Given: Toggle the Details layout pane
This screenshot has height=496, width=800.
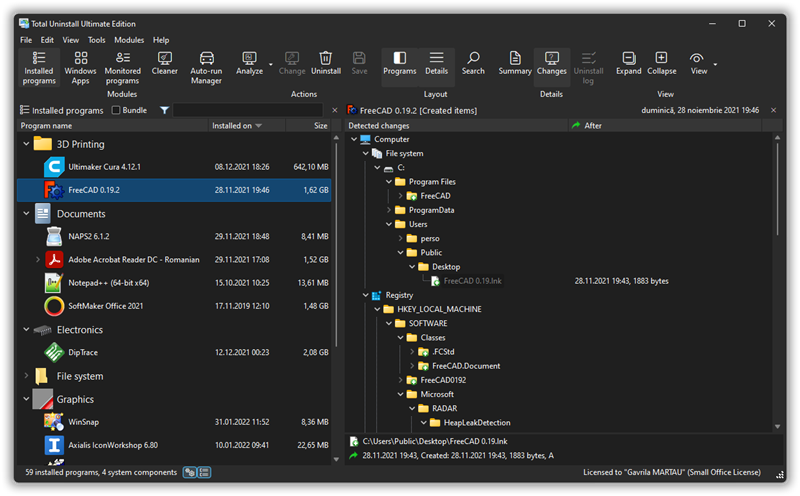Looking at the screenshot, I should (436, 63).
